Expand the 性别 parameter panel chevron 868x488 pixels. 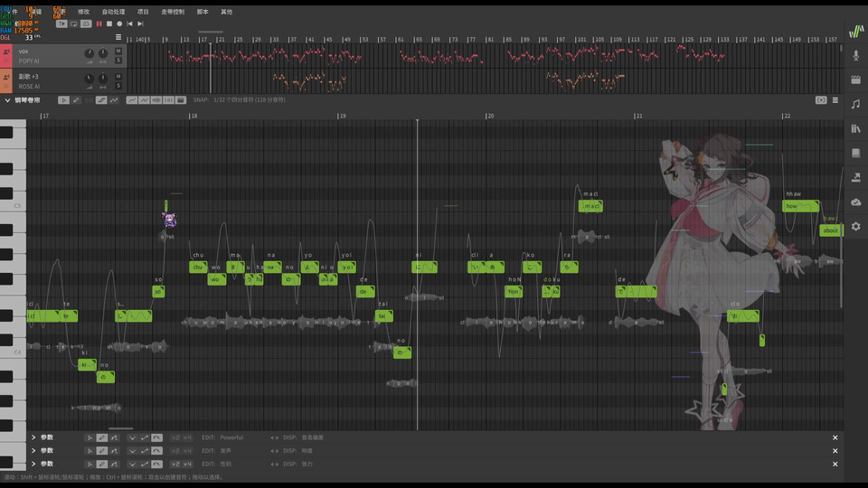point(33,465)
